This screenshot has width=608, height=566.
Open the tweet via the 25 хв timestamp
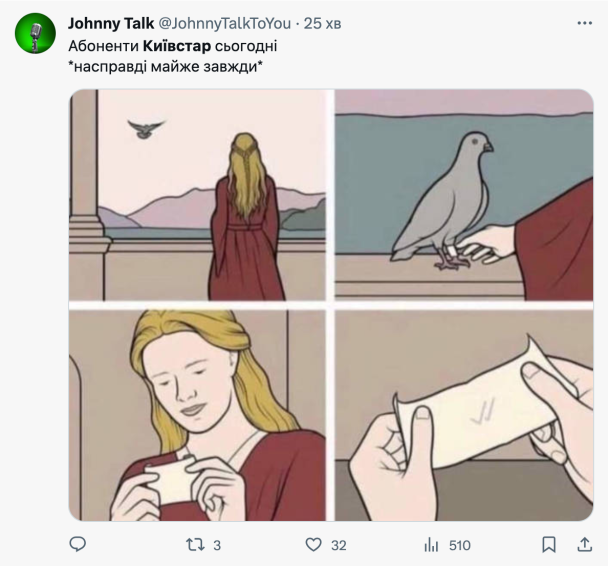point(322,22)
